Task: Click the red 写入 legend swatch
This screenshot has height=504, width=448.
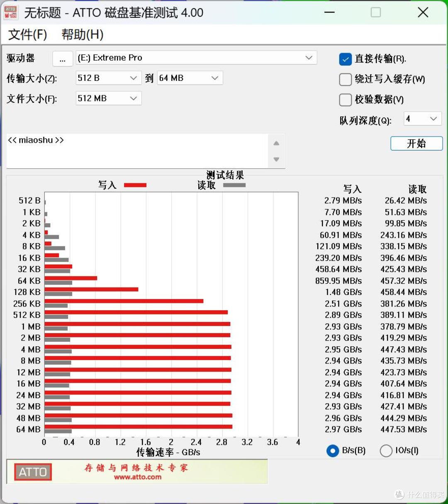Action: [x=135, y=185]
